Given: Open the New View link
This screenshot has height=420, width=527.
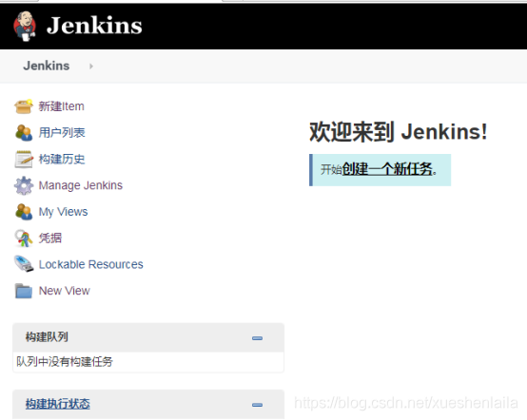Looking at the screenshot, I should point(65,291).
